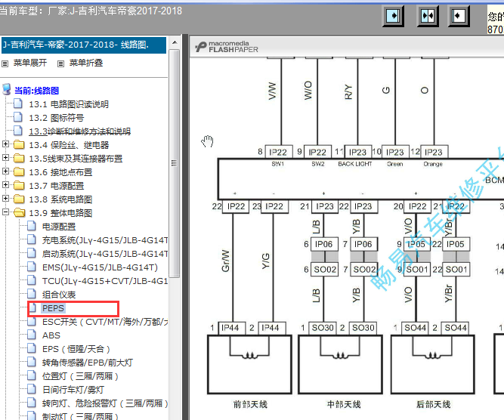Click the document icon for 13.2 图标符号
Image resolution: width=504 pixels, height=420 pixels.
[18, 117]
